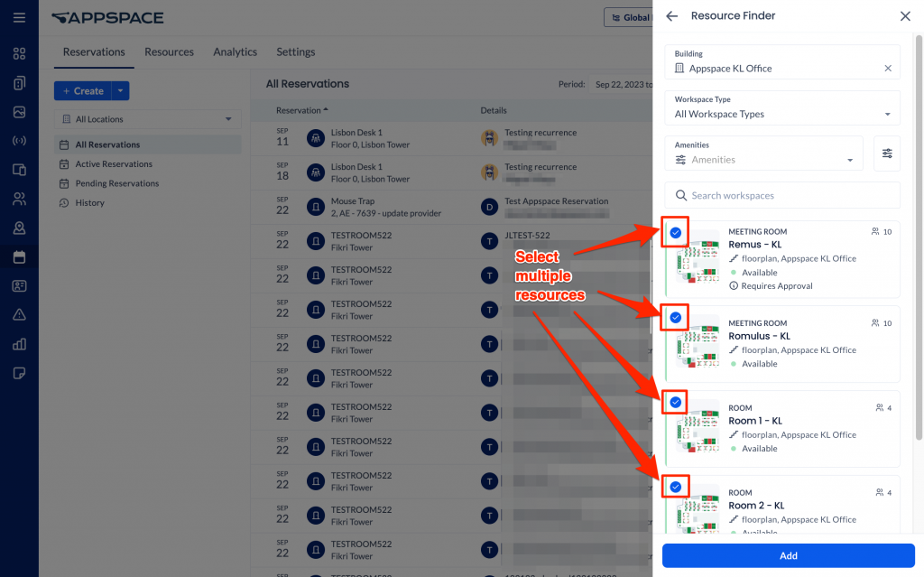The width and height of the screenshot is (924, 577).
Task: Open the Romulus - KL floorplan thumbnail
Action: coord(698,342)
